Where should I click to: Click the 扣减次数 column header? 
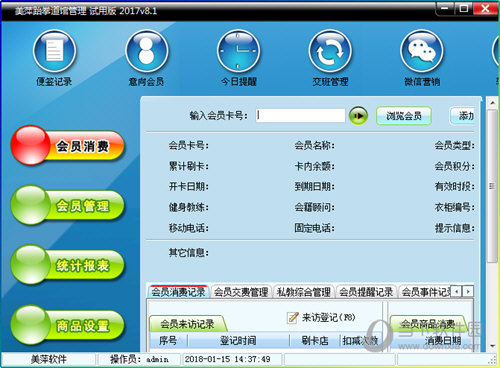click(x=361, y=341)
